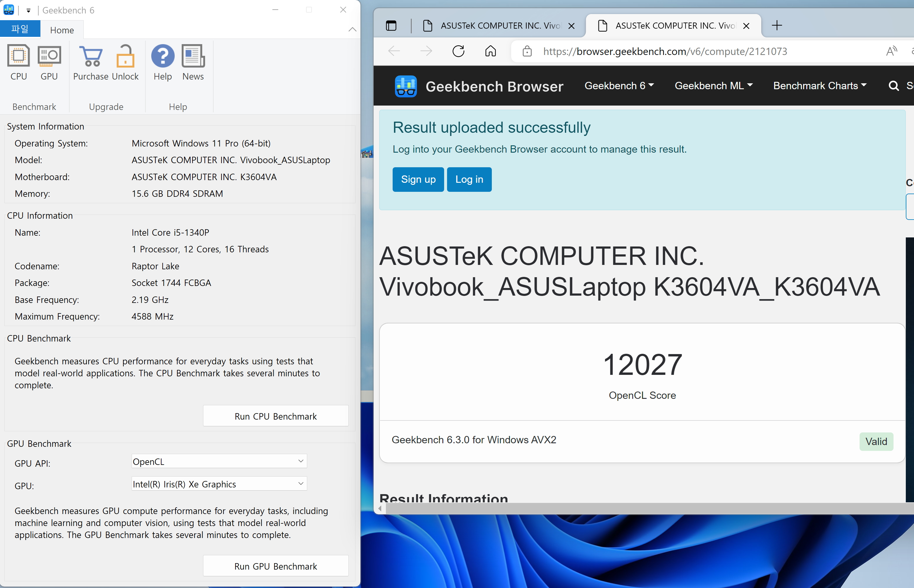Image resolution: width=914 pixels, height=588 pixels.
Task: Select the Home ribbon tab
Action: pos(62,30)
